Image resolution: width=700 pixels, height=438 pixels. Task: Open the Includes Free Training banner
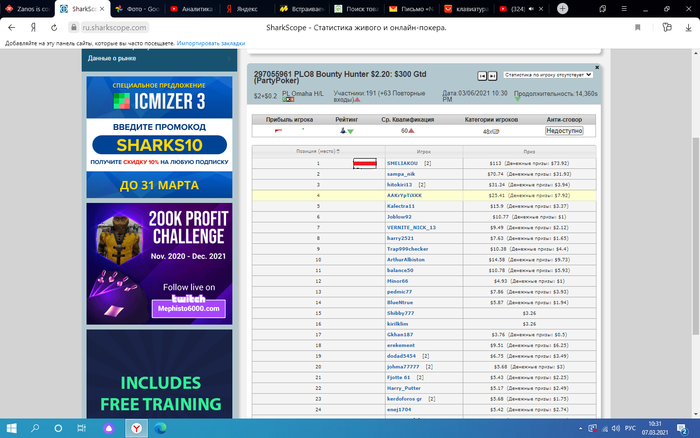click(159, 374)
